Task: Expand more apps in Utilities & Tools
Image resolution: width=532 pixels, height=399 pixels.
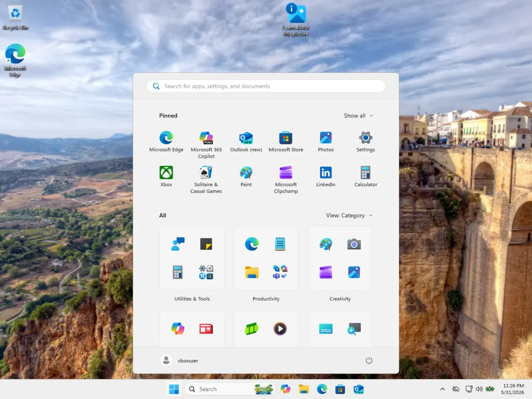Action: point(206,272)
